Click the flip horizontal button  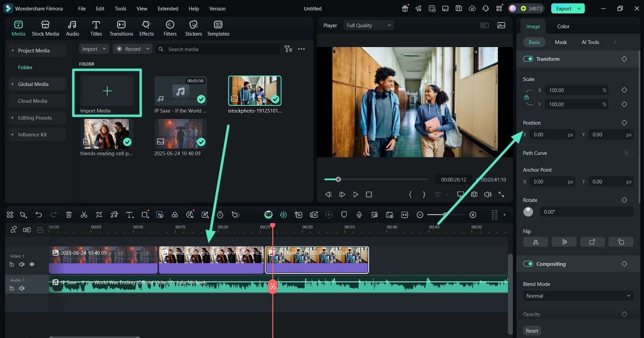pyautogui.click(x=536, y=242)
